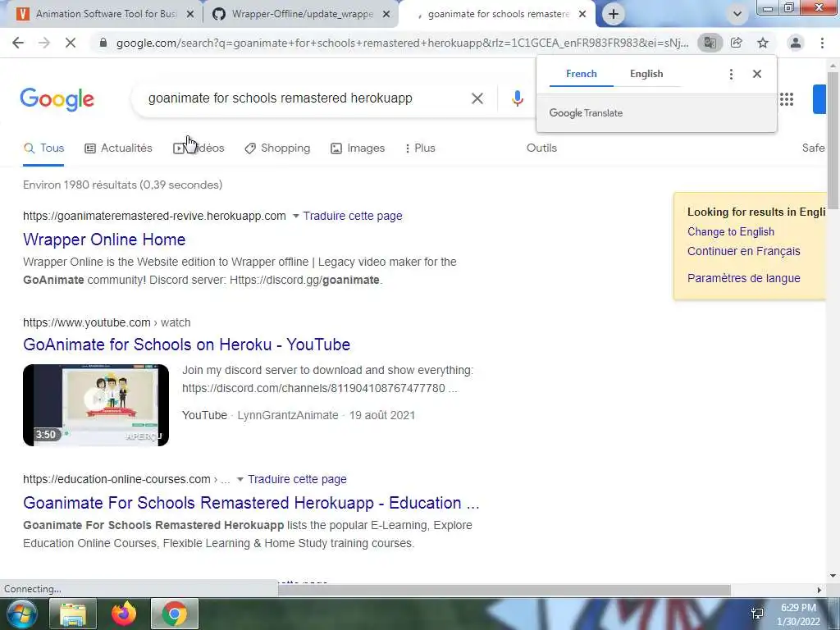Image resolution: width=840 pixels, height=630 pixels.
Task: Go back to the previous page
Action: (x=18, y=43)
